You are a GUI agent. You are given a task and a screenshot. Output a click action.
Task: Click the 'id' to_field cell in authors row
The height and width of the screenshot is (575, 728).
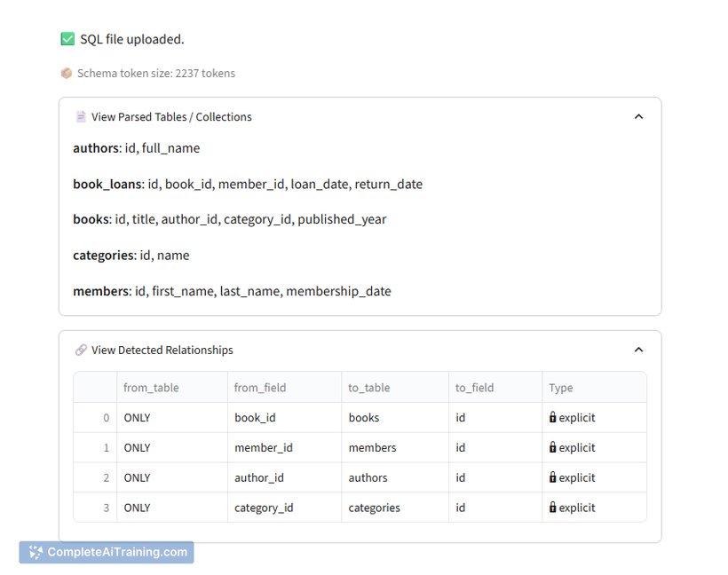tap(495, 477)
